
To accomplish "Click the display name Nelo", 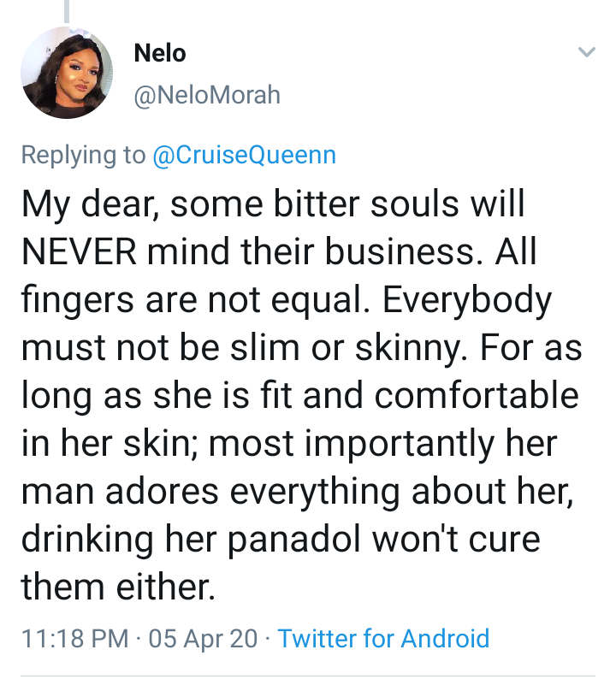I will pyautogui.click(x=160, y=53).
